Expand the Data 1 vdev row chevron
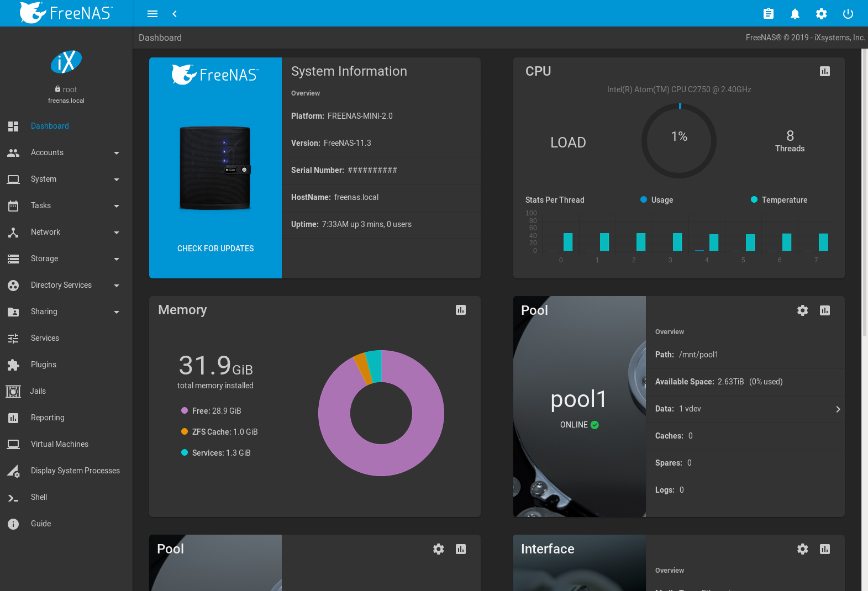 coord(838,409)
